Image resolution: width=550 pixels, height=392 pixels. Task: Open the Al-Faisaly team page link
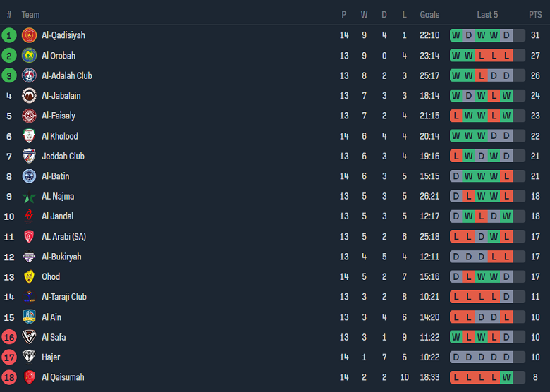click(x=59, y=116)
